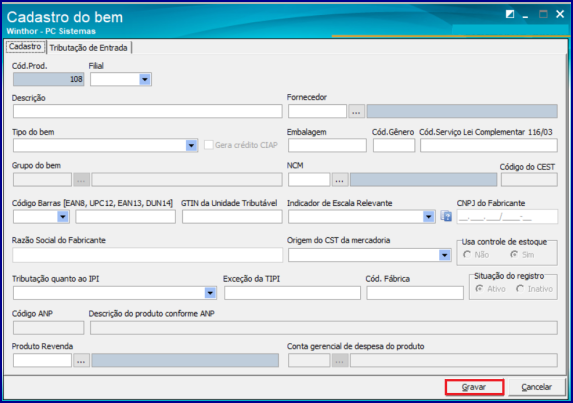Open the Produto Revenda lookup ellipsis button

[x=81, y=361]
